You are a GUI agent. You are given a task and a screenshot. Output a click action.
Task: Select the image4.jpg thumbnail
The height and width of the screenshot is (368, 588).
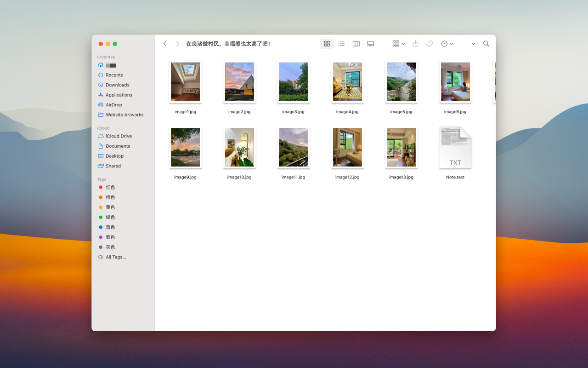click(x=347, y=82)
